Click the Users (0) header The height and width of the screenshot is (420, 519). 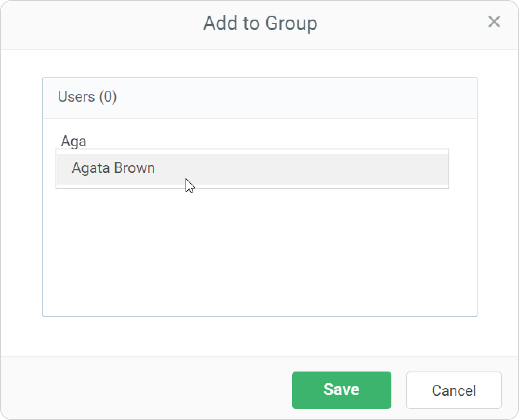tap(87, 97)
